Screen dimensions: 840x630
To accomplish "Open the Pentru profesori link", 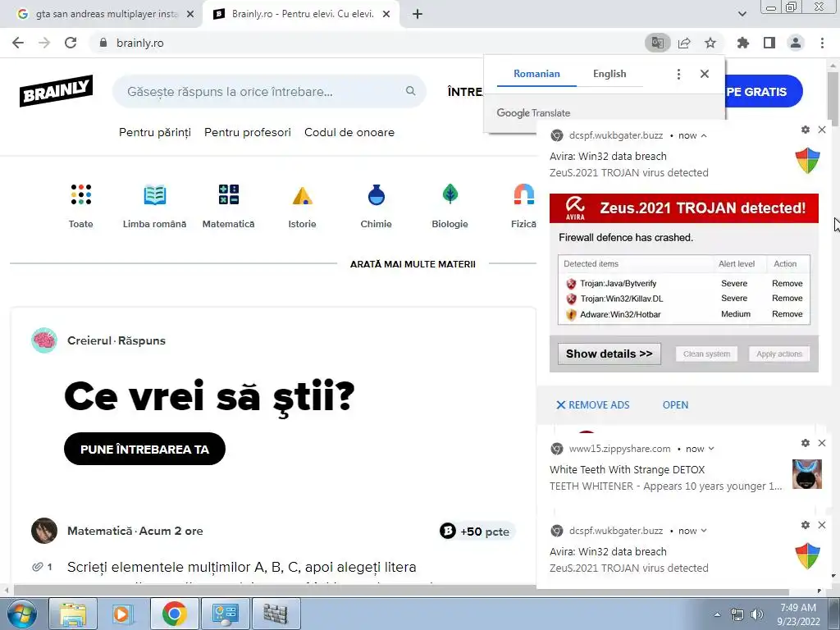I will pos(248,132).
